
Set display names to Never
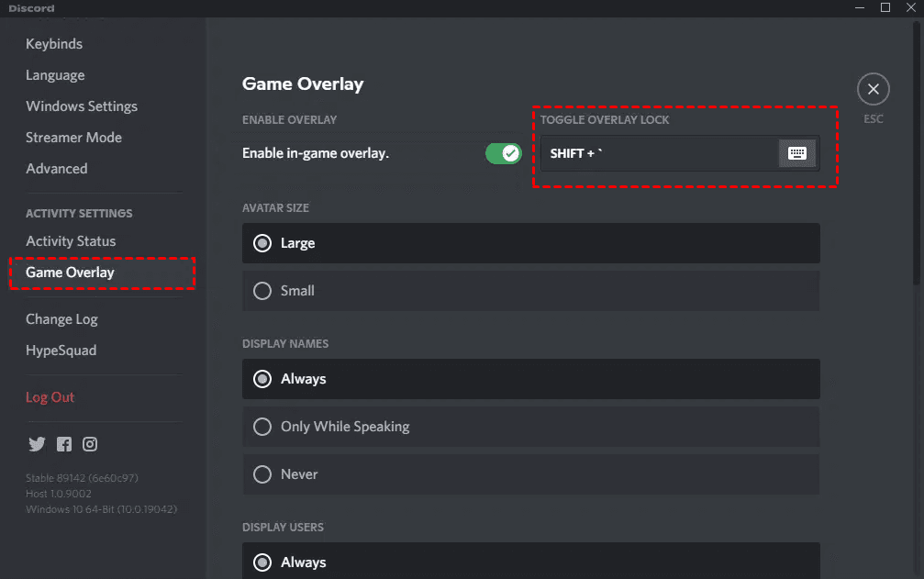[531, 474]
